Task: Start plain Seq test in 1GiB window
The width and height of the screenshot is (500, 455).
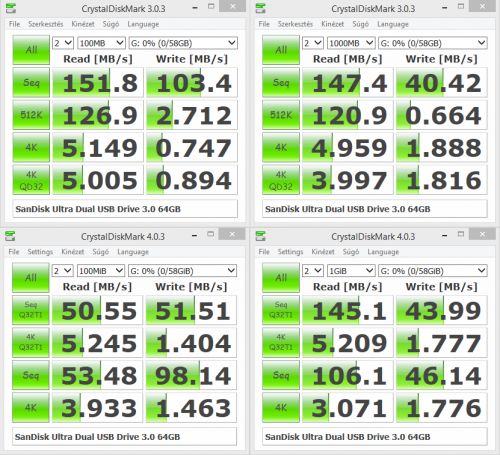Action: coord(281,375)
